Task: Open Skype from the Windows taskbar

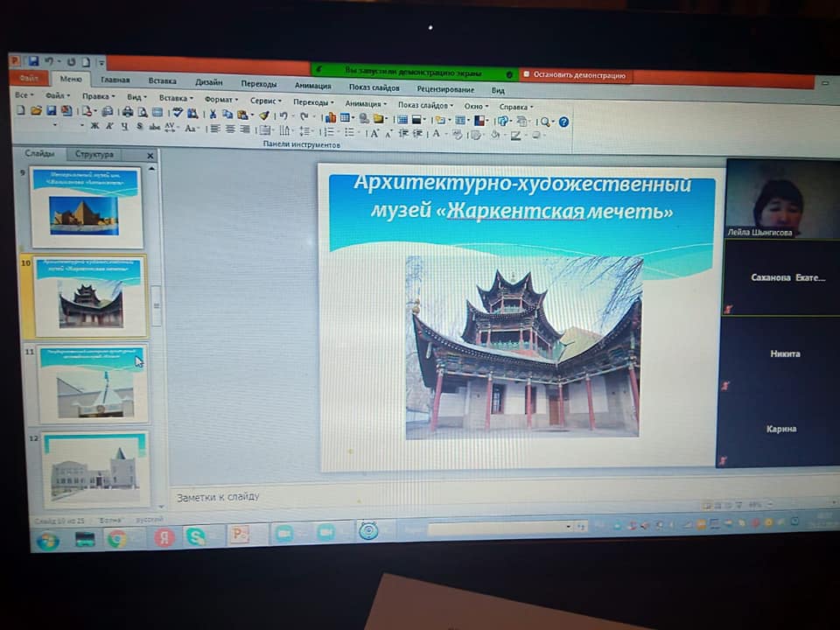Action: [x=196, y=535]
